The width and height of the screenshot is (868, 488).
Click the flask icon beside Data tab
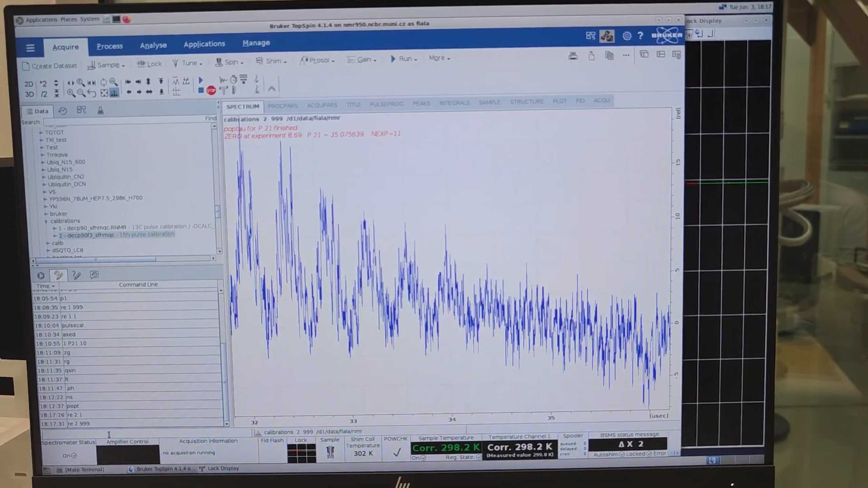pos(100,110)
